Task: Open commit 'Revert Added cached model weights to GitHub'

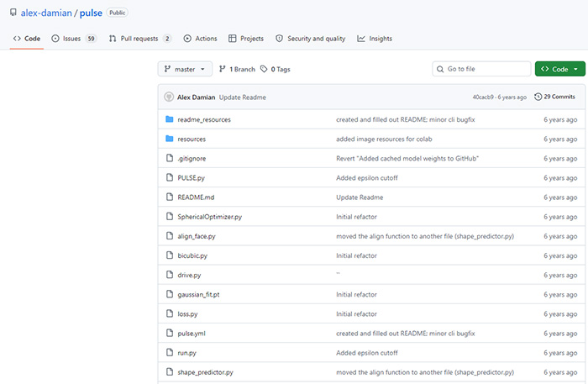Action: pos(407,159)
